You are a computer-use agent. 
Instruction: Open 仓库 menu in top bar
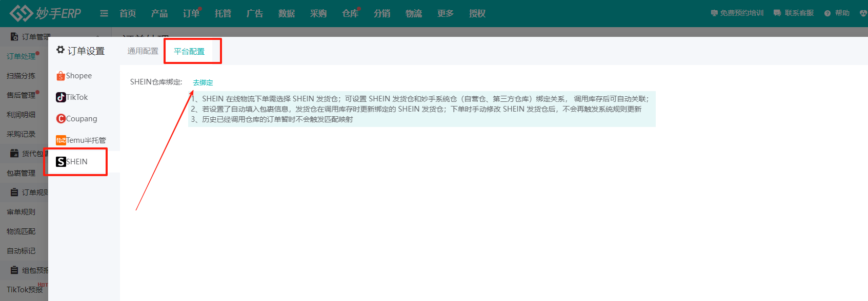(350, 13)
